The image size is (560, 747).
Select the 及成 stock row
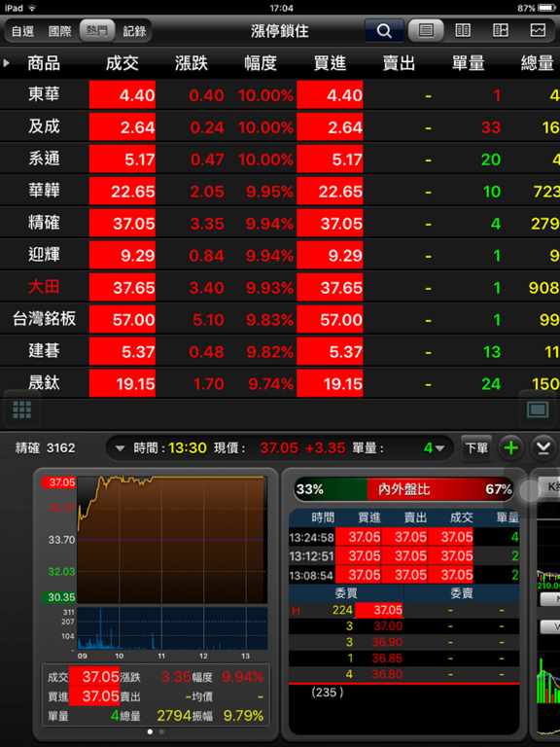click(280, 126)
